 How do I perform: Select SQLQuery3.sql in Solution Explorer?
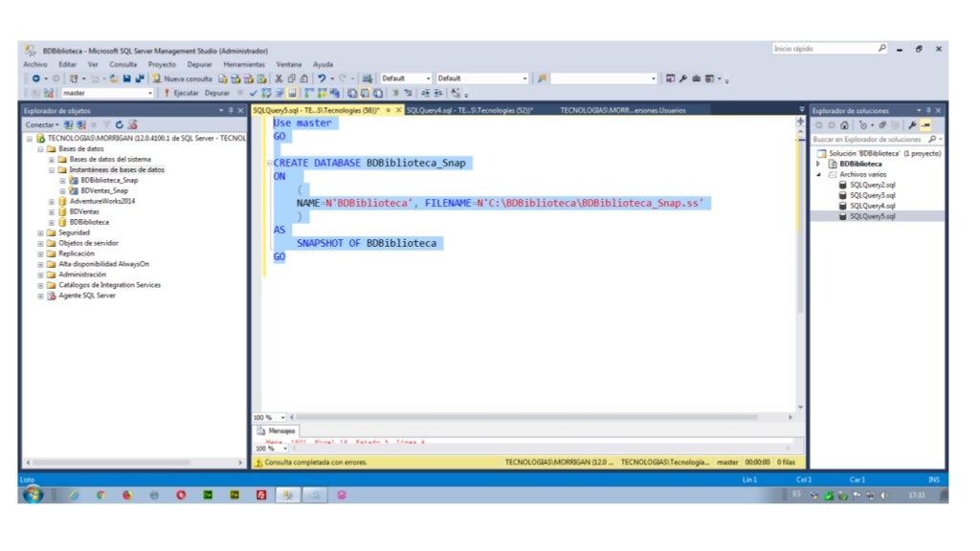click(x=873, y=196)
